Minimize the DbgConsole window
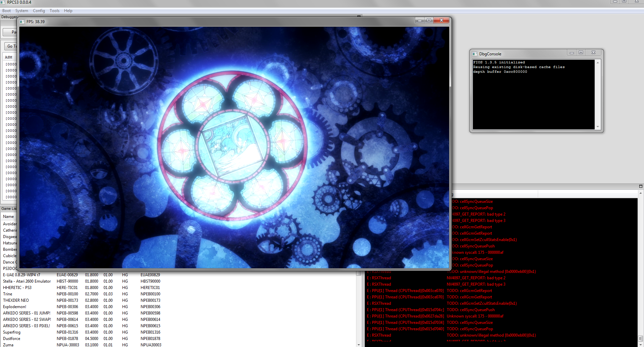 [x=572, y=53]
